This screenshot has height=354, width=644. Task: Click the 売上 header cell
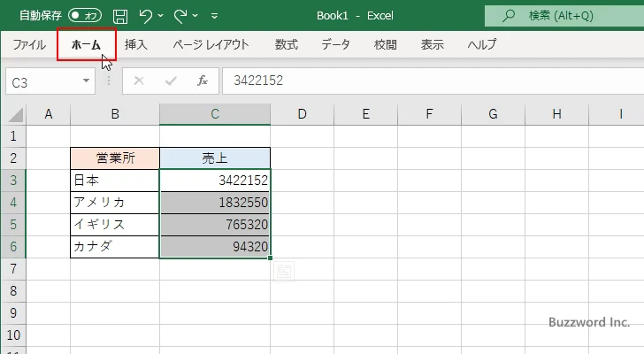click(215, 158)
